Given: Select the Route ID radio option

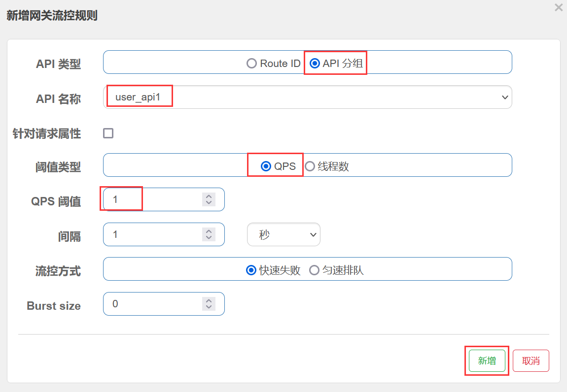Looking at the screenshot, I should [251, 64].
